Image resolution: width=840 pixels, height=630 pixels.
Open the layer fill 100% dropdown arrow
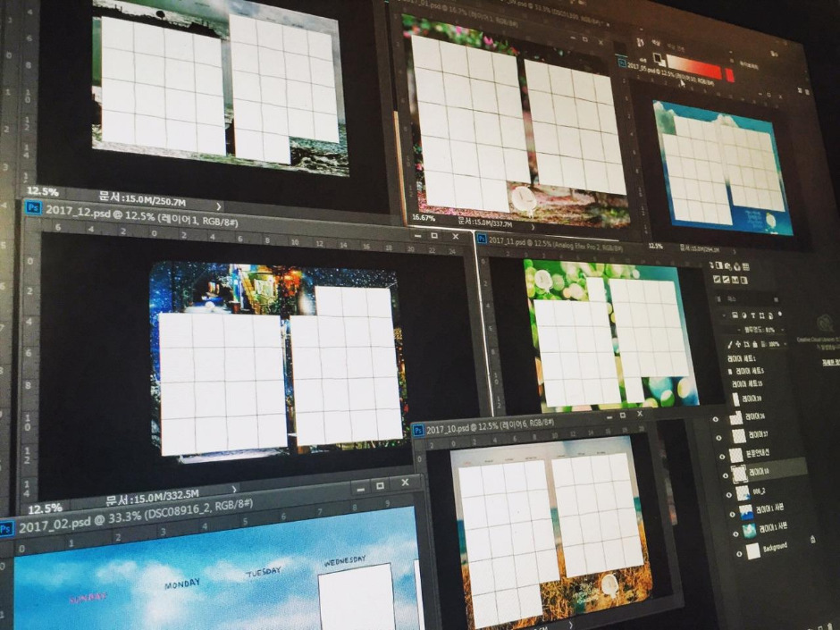click(785, 344)
